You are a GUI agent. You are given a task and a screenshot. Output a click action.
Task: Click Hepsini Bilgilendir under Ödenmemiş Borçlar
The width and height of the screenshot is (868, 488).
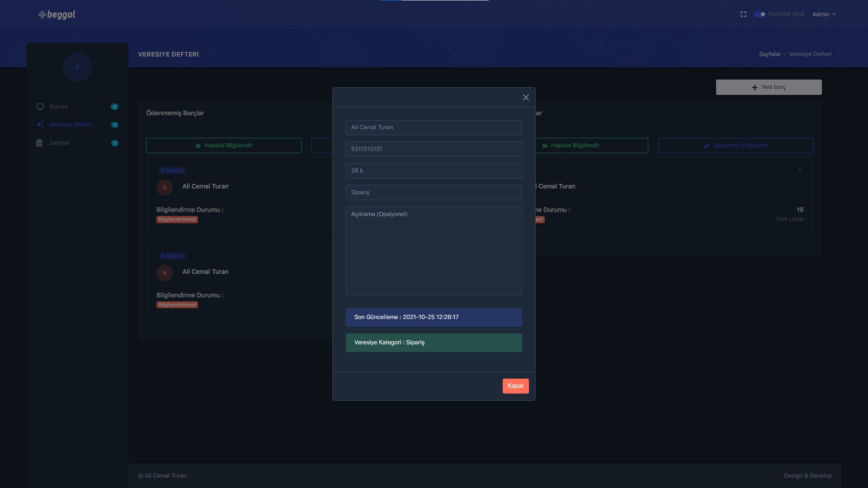(224, 145)
